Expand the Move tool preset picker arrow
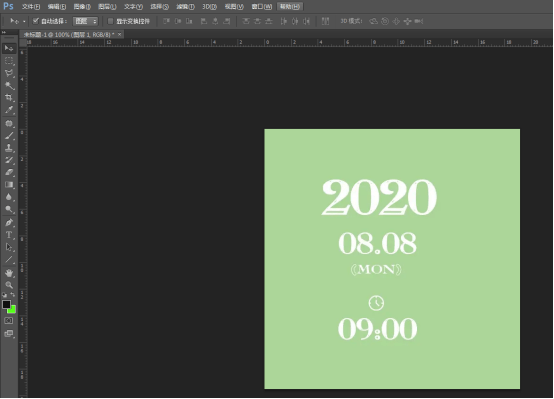The image size is (554, 399). [24, 22]
